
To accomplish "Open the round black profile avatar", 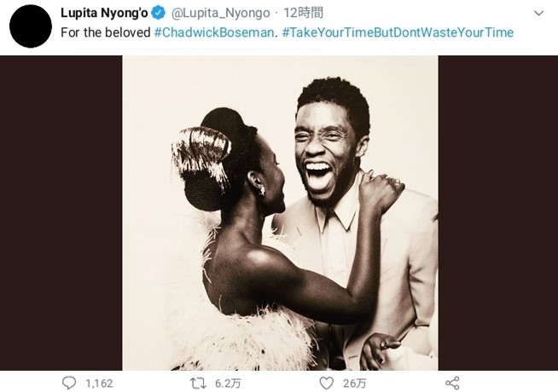I will tap(31, 26).
